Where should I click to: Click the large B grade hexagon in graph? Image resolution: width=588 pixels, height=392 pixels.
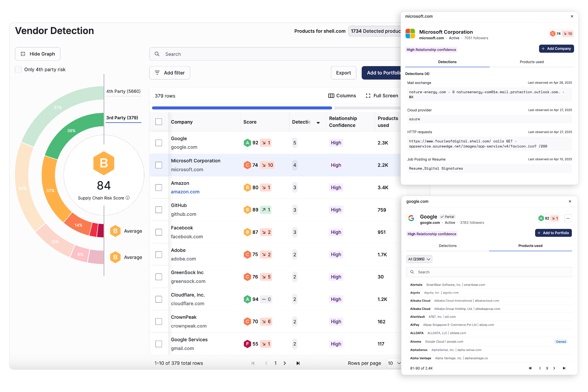(104, 163)
